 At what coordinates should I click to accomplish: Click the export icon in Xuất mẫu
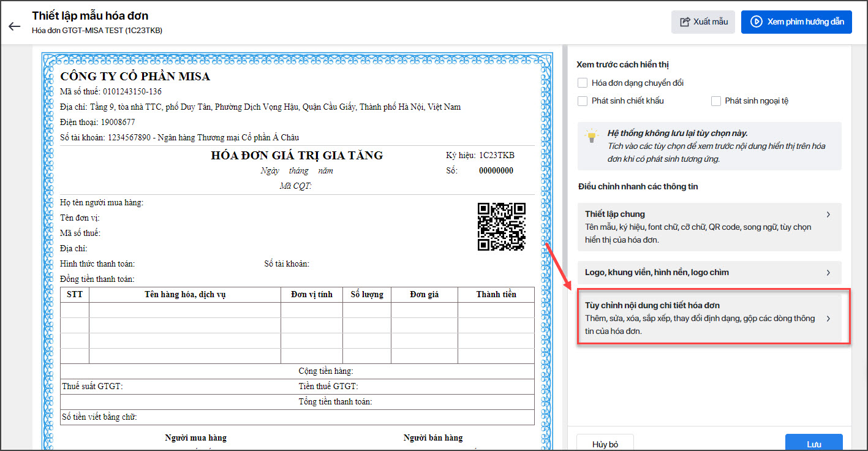click(685, 22)
